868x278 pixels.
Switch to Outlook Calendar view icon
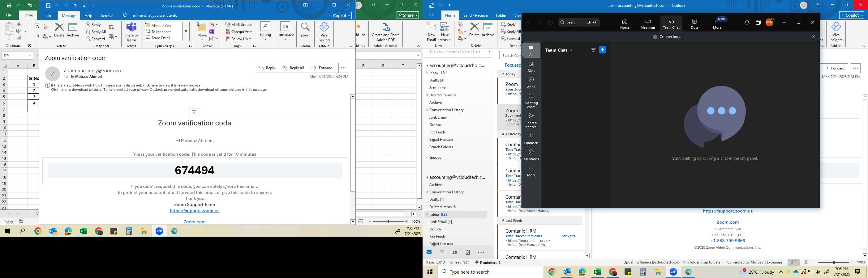tap(442, 252)
